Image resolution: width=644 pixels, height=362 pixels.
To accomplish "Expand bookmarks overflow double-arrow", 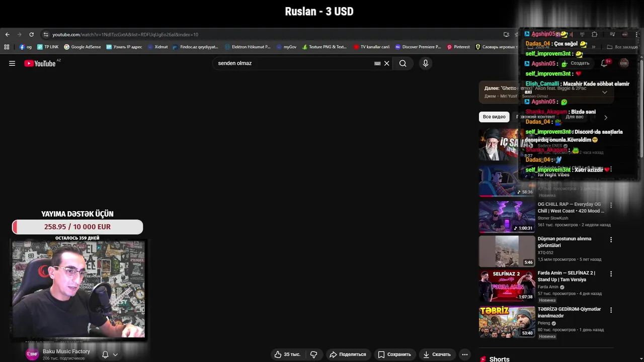I will coord(594,47).
